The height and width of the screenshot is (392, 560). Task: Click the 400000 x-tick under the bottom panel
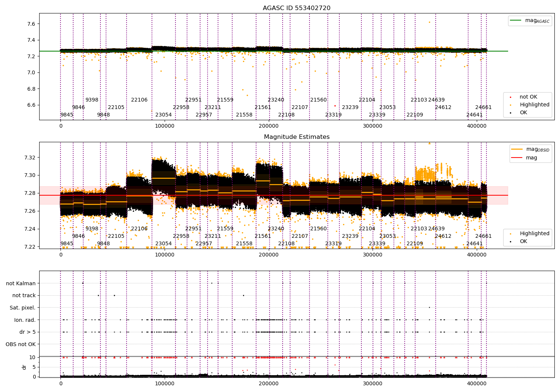coord(477,383)
